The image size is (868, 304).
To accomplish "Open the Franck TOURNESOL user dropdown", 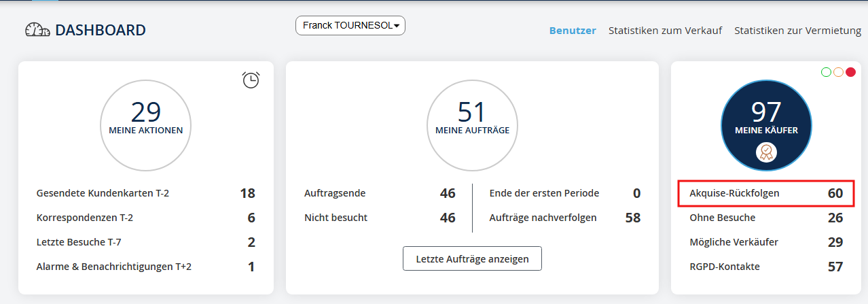I will click(350, 26).
